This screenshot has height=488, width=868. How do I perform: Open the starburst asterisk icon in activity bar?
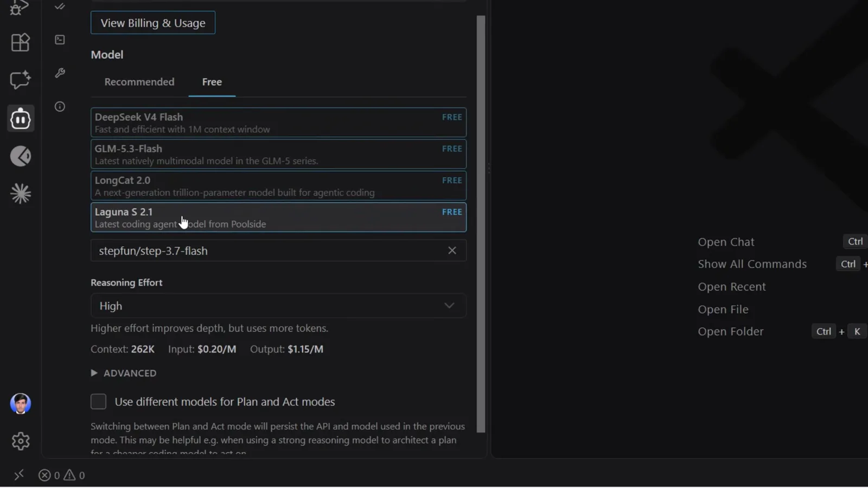tap(21, 194)
